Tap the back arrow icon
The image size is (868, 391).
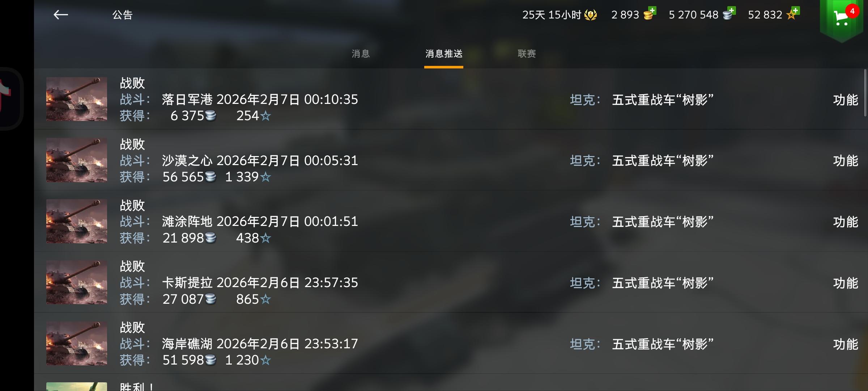tap(61, 14)
